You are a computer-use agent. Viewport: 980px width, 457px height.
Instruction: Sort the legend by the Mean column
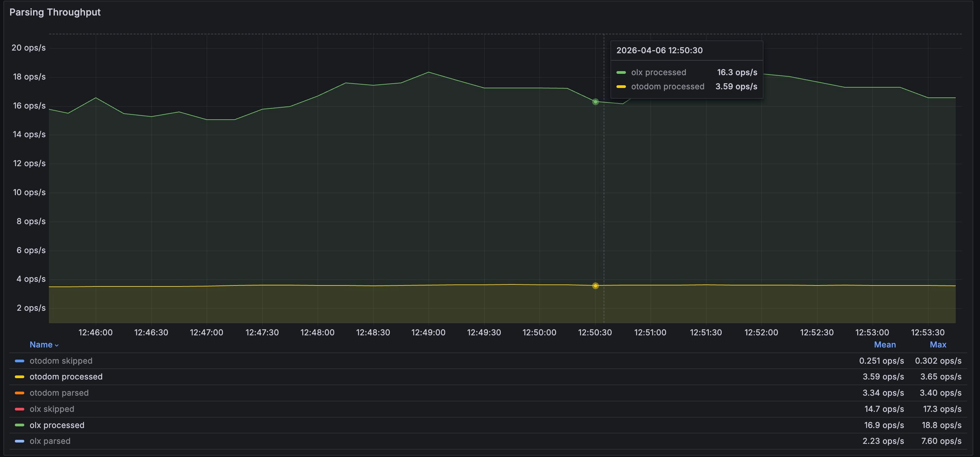(885, 344)
